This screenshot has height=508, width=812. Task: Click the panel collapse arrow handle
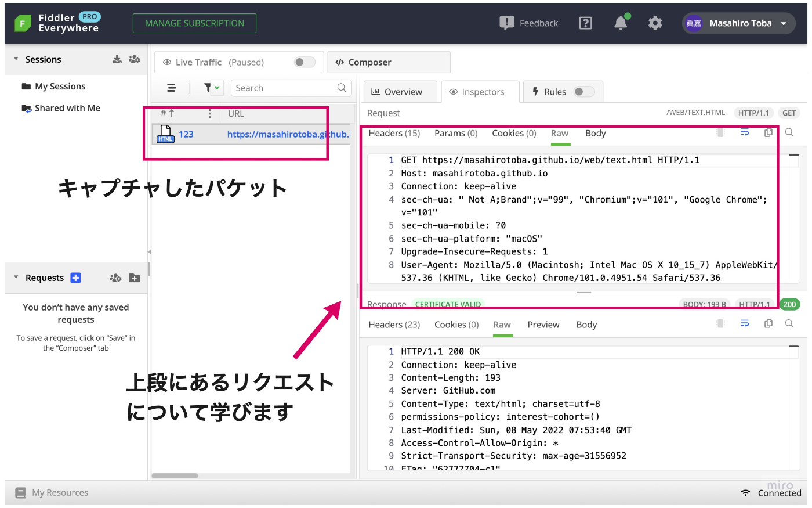click(149, 252)
